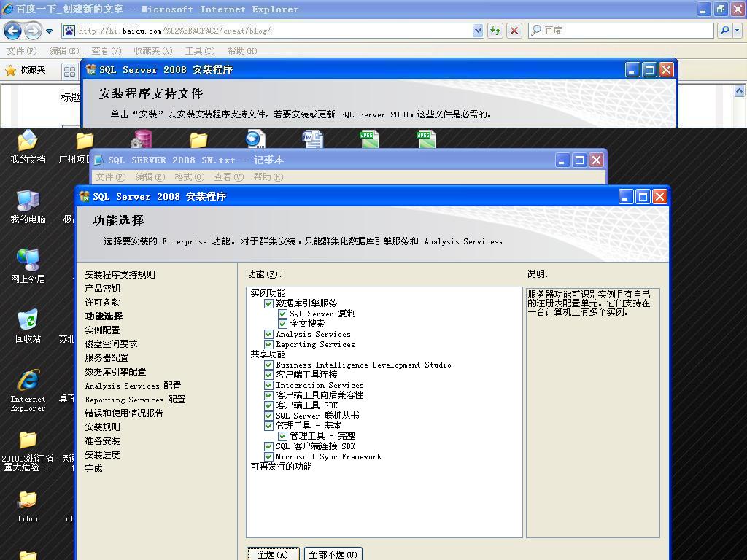Toggle the Integration Services checkbox
747x560 pixels.
269,385
